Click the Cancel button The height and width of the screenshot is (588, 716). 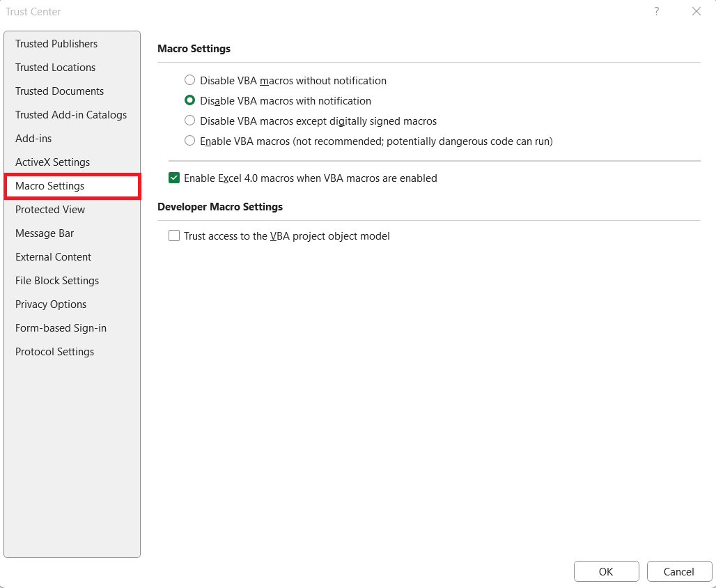[x=679, y=571]
